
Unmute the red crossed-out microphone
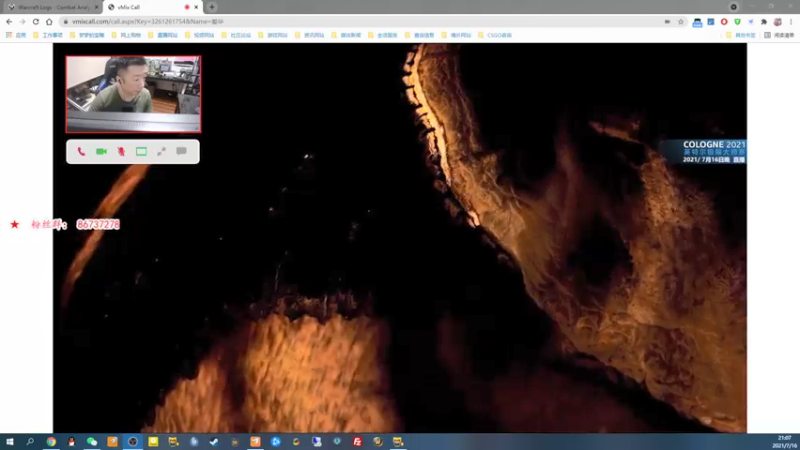click(x=121, y=152)
